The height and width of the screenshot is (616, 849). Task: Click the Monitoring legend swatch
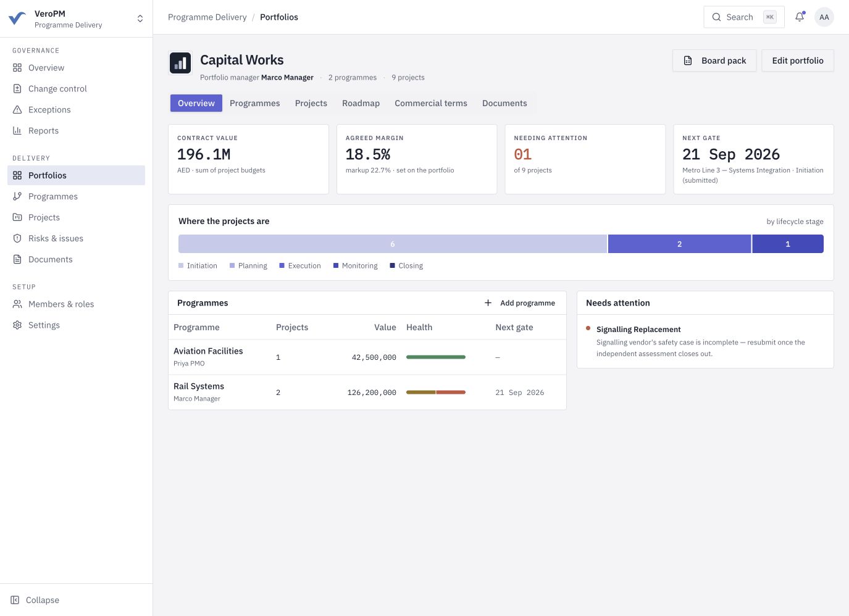point(336,265)
